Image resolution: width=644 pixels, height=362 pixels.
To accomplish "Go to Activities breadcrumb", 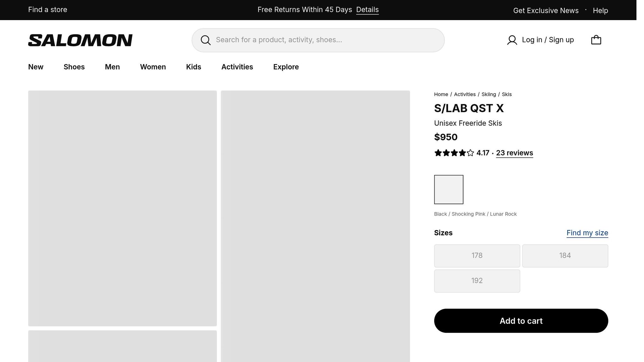I will pos(465,94).
